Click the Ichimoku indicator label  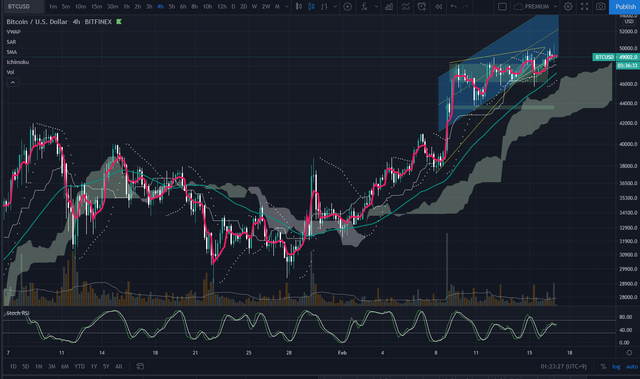pos(18,62)
